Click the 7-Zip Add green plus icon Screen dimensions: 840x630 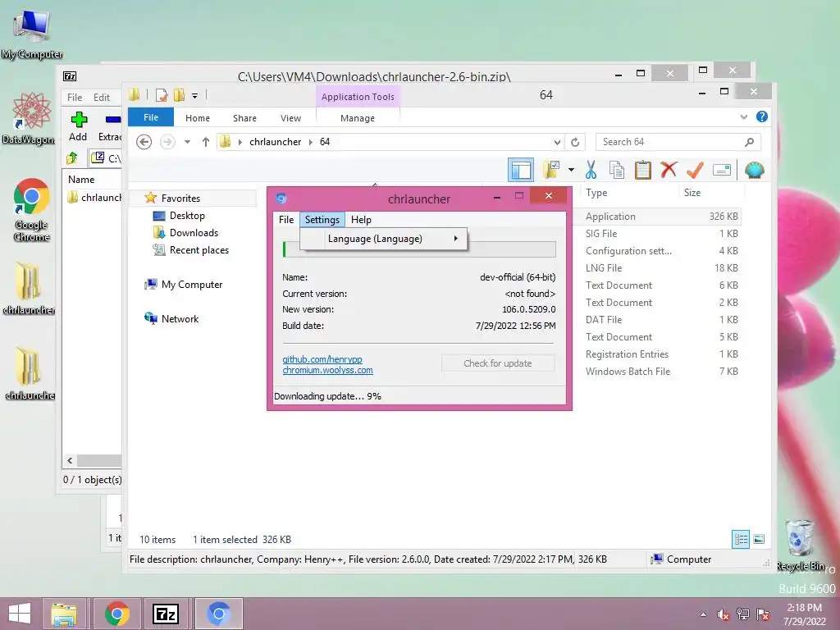click(79, 120)
